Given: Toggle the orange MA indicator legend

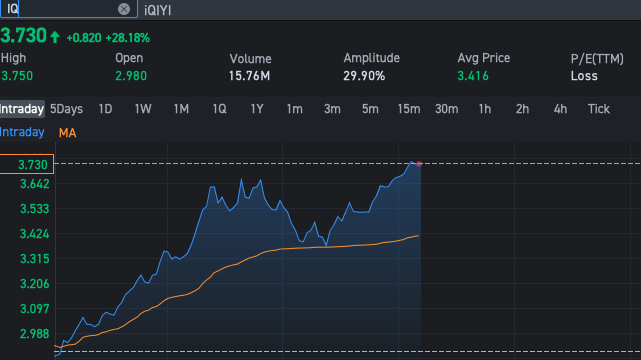Looking at the screenshot, I should (x=67, y=133).
